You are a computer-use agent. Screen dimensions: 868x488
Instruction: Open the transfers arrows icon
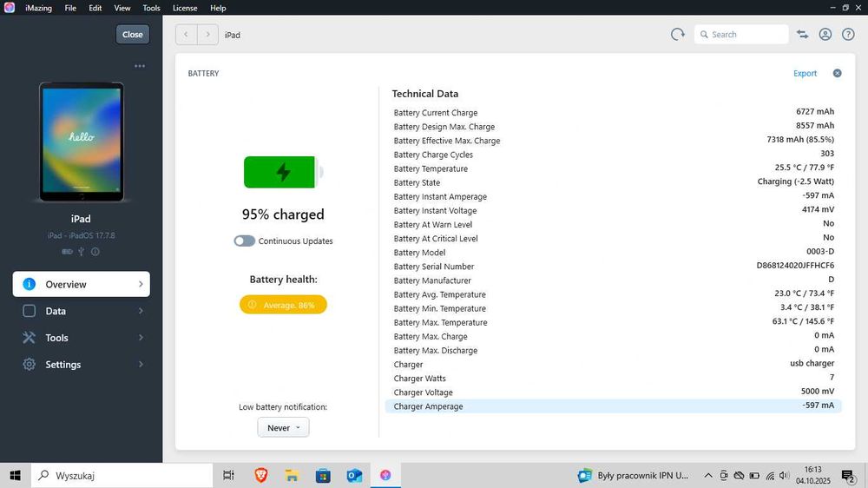click(802, 35)
